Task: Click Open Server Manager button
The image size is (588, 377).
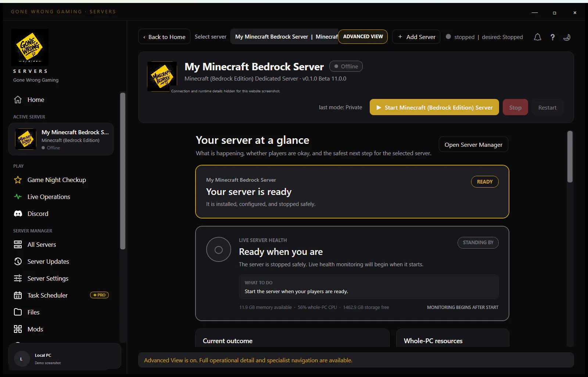Action: (x=473, y=145)
